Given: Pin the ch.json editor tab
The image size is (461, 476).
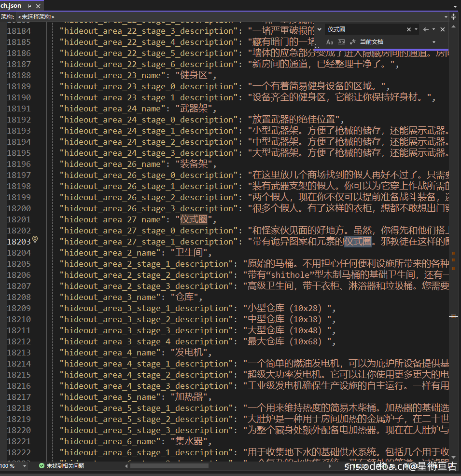Looking at the screenshot, I should pos(29,6).
